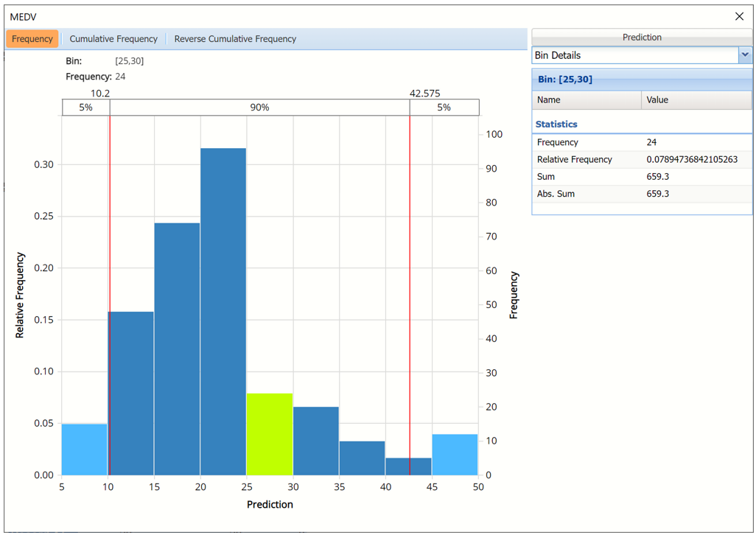
Task: Click the Value column header
Action: click(x=696, y=99)
